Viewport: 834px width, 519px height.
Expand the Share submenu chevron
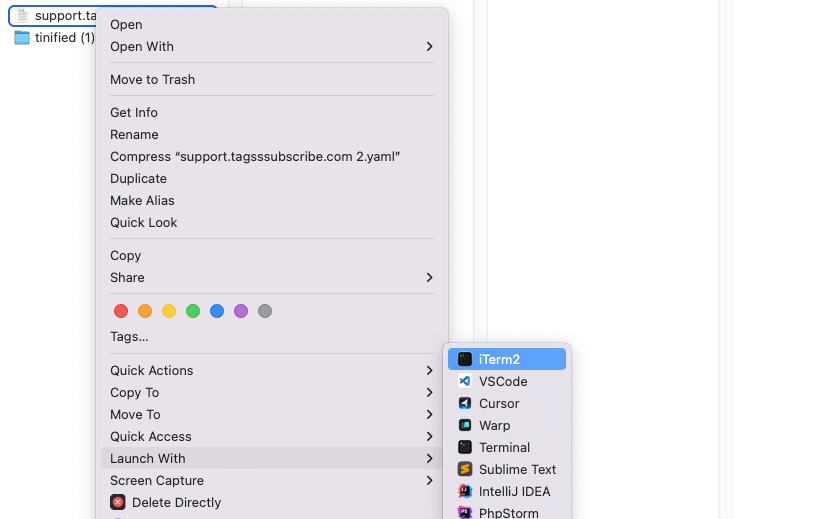pyautogui.click(x=429, y=277)
